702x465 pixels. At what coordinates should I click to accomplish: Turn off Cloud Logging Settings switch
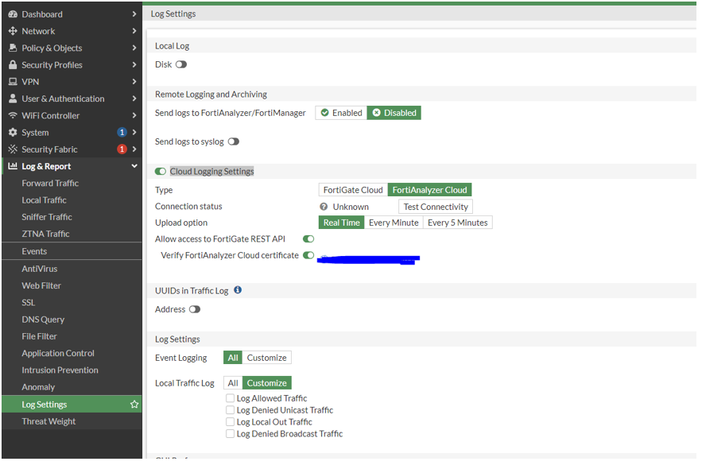pos(160,171)
